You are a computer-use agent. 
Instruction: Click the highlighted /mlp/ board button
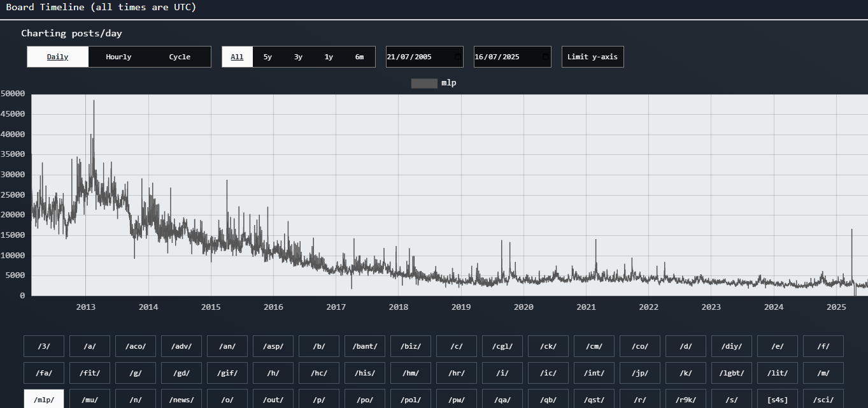click(44, 399)
